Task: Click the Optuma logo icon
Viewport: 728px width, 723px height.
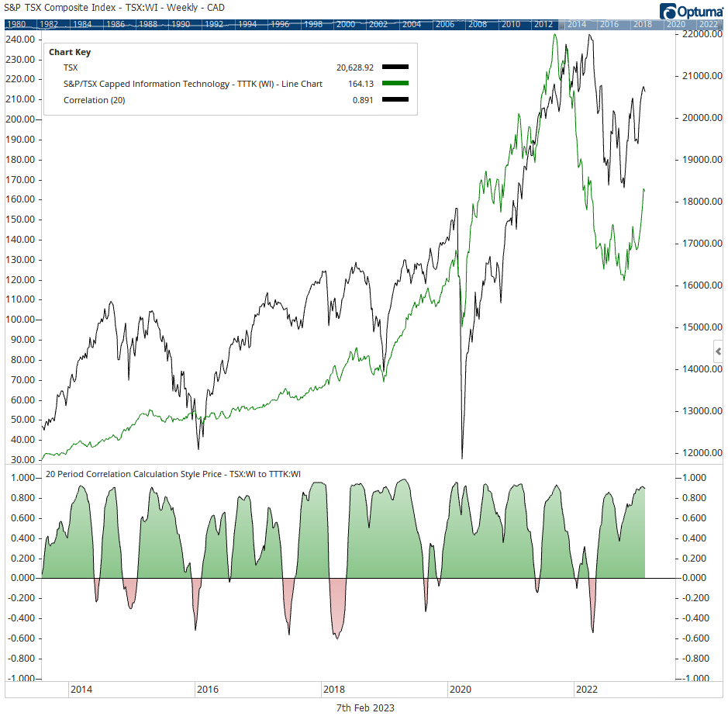Action: 668,10
